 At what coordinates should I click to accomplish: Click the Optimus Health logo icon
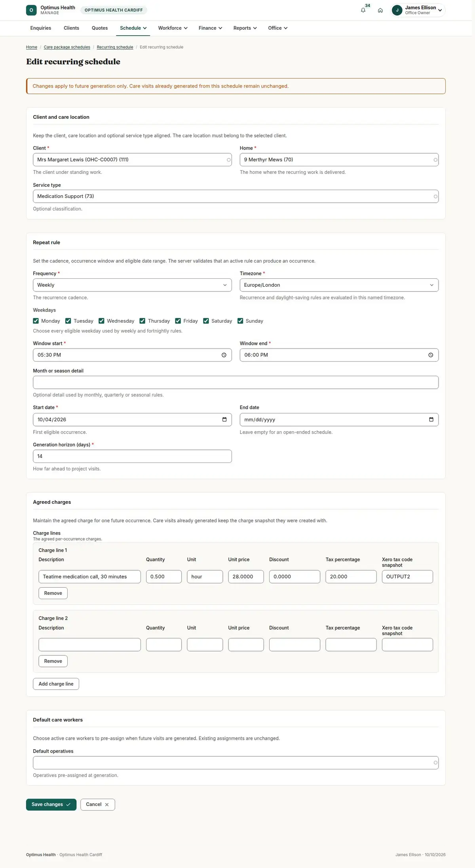click(x=31, y=10)
